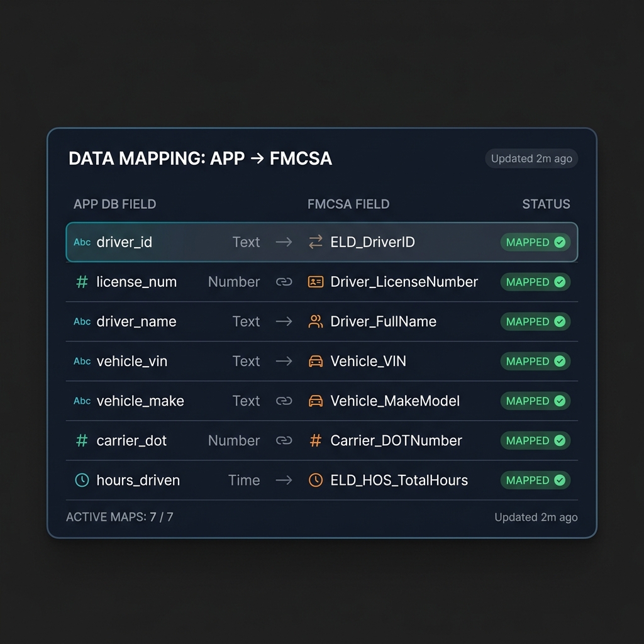
Task: Select the hours_driven field name
Action: coord(138,480)
